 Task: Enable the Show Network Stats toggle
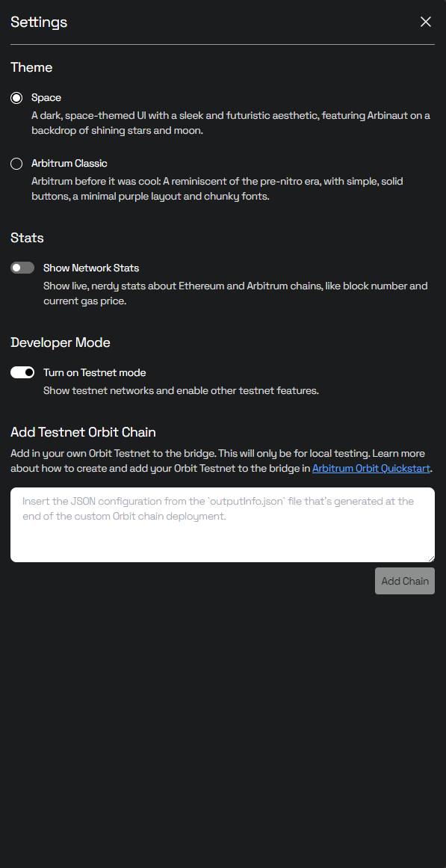[x=22, y=268]
